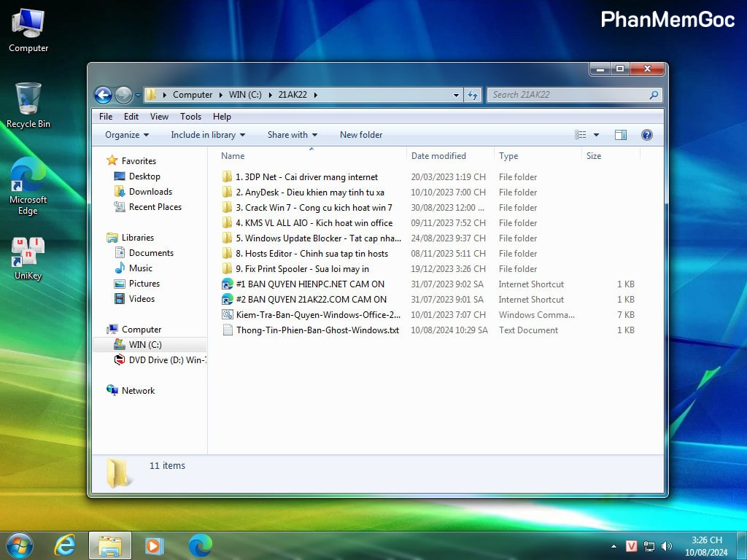Open the change view options arrow
The image size is (747, 560).
(596, 135)
